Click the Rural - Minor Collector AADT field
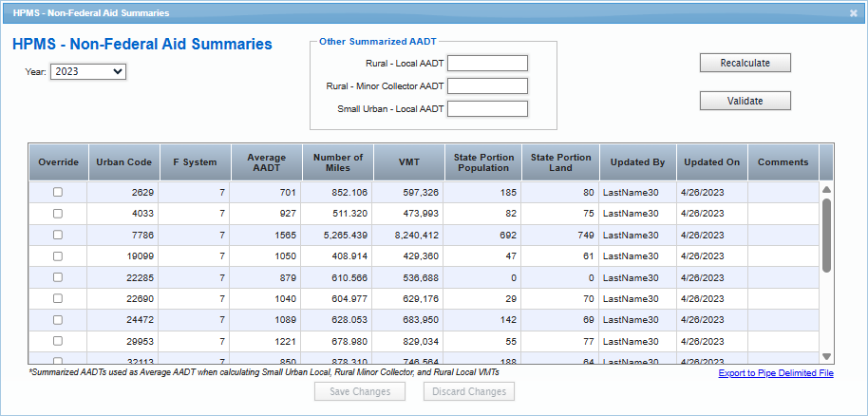The height and width of the screenshot is (416, 868). pyautogui.click(x=488, y=86)
